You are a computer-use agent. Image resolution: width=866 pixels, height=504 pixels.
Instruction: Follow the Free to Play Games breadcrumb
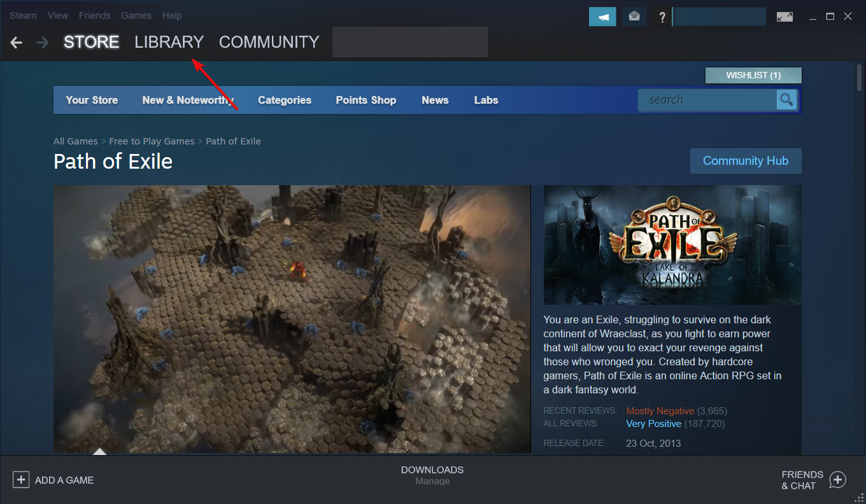152,141
